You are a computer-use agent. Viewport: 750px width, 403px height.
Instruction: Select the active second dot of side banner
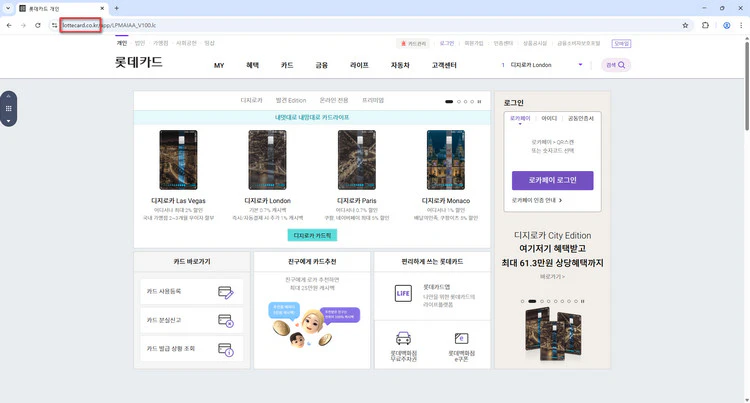pyautogui.click(x=532, y=301)
